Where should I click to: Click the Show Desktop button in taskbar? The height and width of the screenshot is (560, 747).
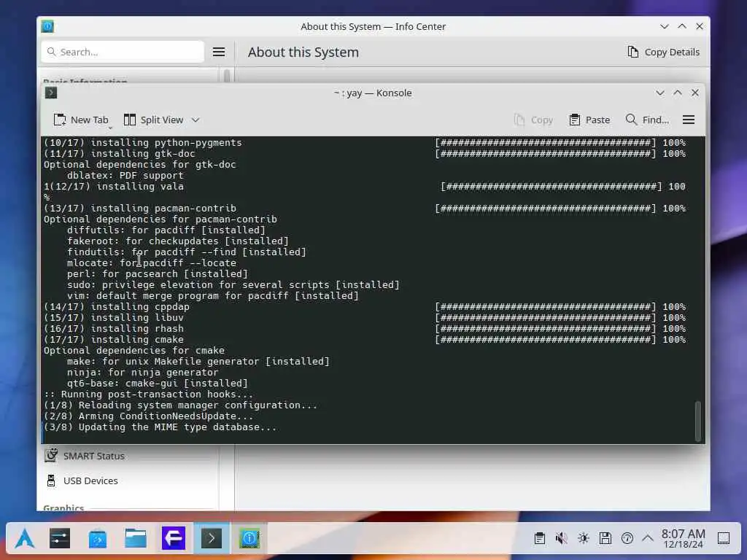pos(724,539)
